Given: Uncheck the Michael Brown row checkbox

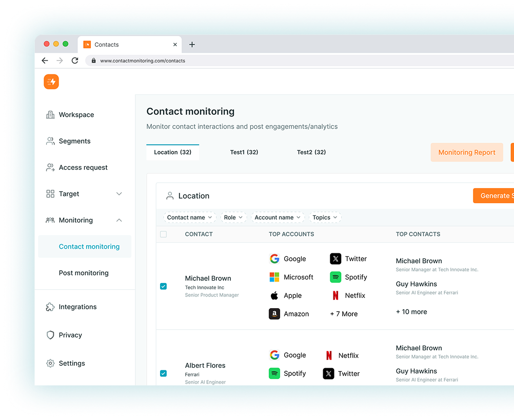Looking at the screenshot, I should pyautogui.click(x=163, y=286).
